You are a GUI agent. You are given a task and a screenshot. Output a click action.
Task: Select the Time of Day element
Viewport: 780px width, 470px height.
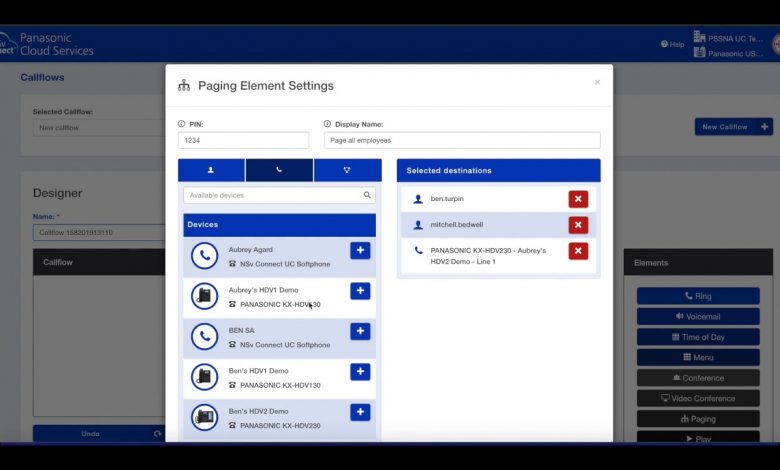click(x=698, y=337)
